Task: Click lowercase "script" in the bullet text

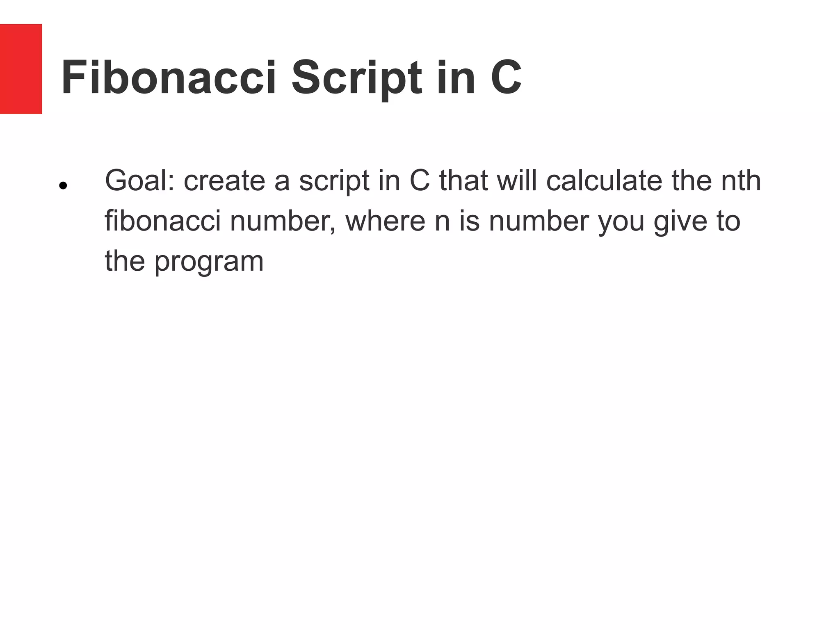Action: (334, 180)
